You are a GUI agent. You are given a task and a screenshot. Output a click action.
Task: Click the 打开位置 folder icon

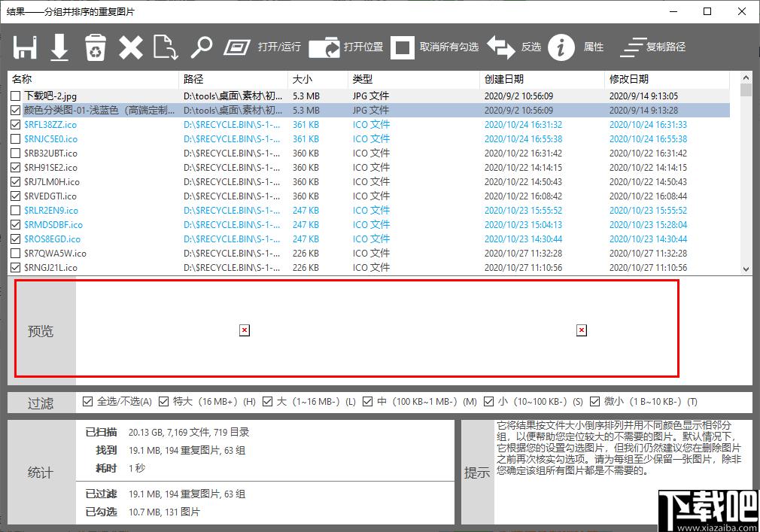(x=324, y=47)
